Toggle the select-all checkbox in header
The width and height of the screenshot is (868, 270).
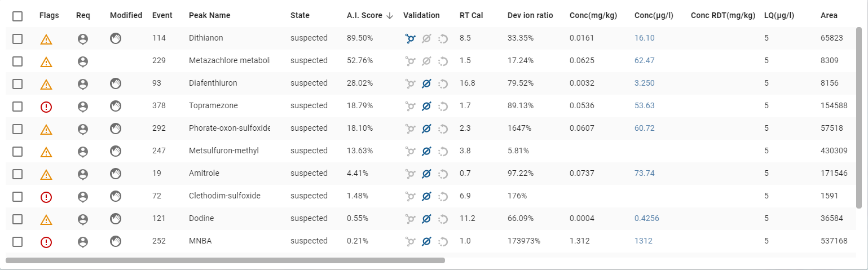point(17,16)
